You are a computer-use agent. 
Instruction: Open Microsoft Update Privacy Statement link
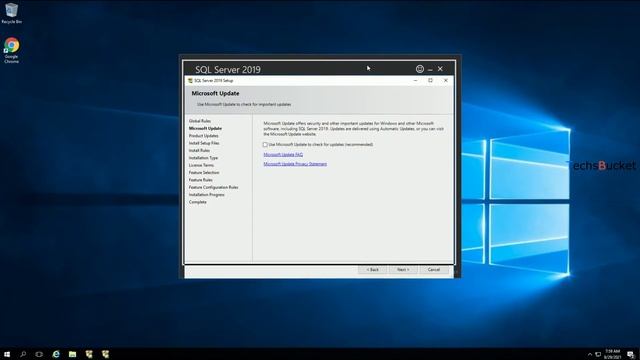295,164
